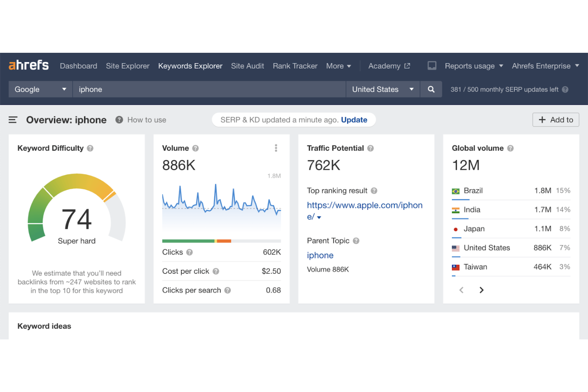This screenshot has width=588, height=392.
Task: Click external link icon beside Academy
Action: (407, 66)
